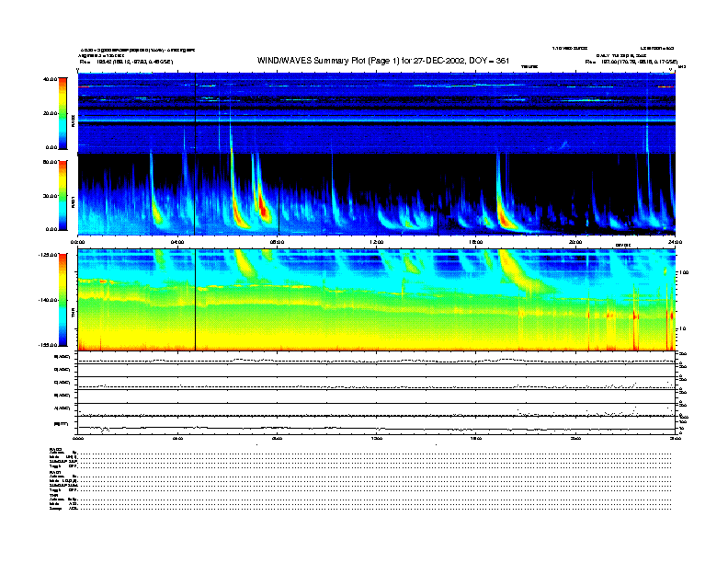Click the 00:00 label on the bottom time axis
This screenshot has width=728, height=563.
pyautogui.click(x=77, y=438)
